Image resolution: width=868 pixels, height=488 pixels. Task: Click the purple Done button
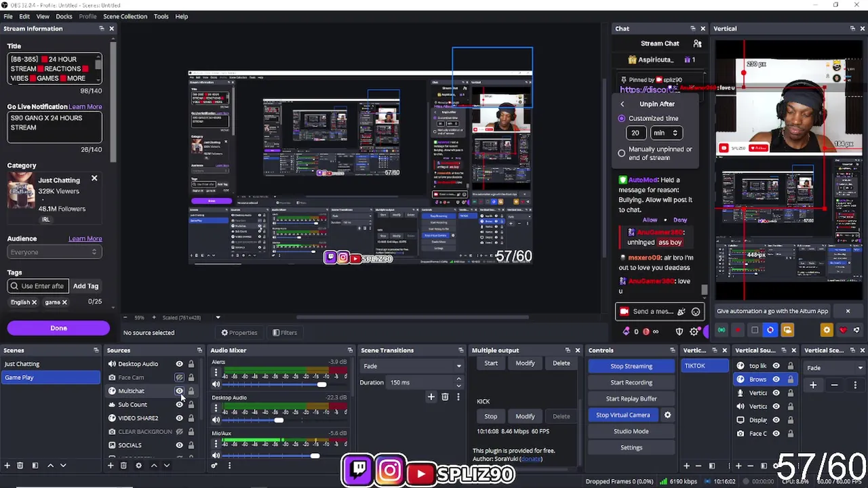(x=58, y=328)
